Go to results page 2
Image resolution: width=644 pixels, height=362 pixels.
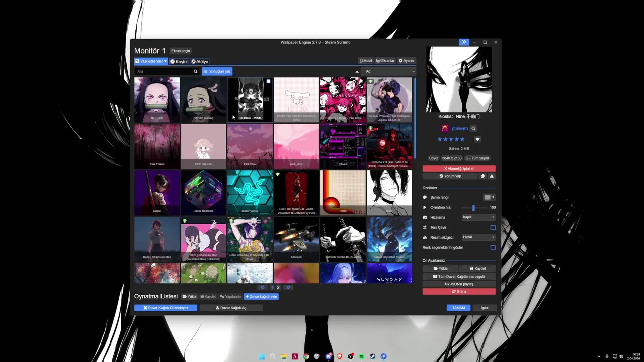pyautogui.click(x=278, y=287)
